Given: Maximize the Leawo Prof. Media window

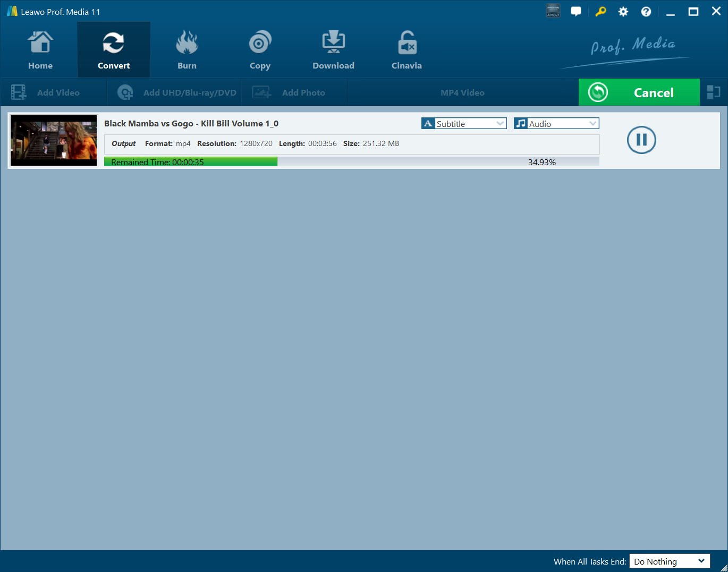Looking at the screenshot, I should tap(693, 12).
